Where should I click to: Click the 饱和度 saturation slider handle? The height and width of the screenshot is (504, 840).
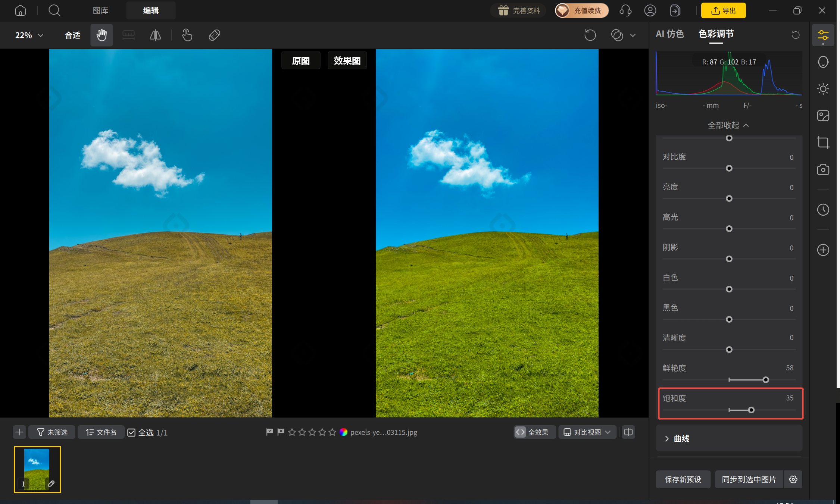(x=751, y=410)
